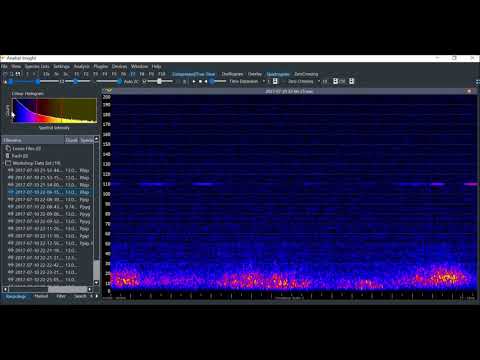This screenshot has width=480, height=360.
Task: Toggle the Spectrogram view
Action: click(x=278, y=74)
